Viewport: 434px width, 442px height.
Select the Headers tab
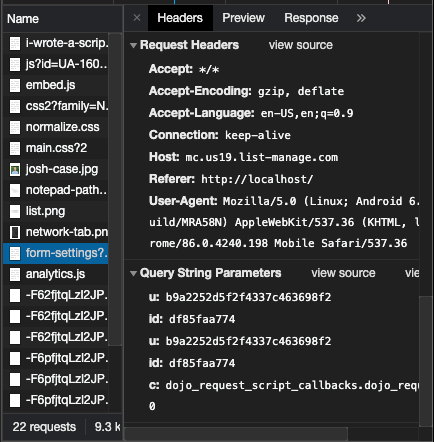pyautogui.click(x=180, y=18)
